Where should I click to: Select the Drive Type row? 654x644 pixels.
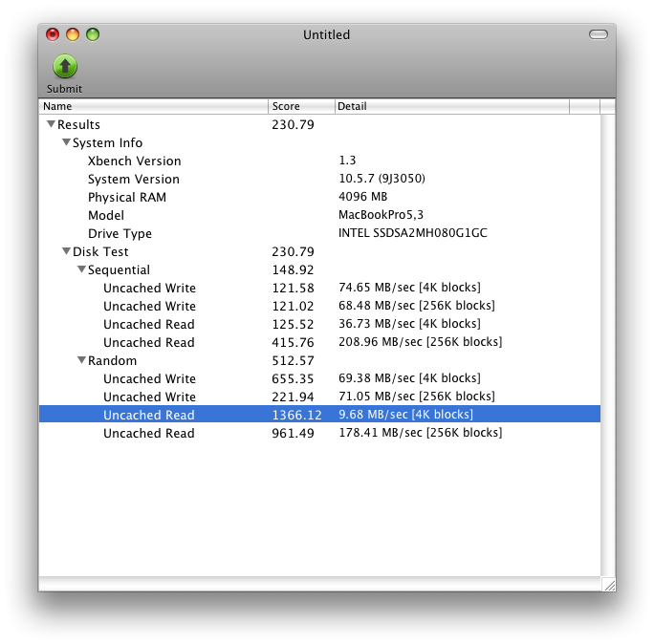coord(319,233)
